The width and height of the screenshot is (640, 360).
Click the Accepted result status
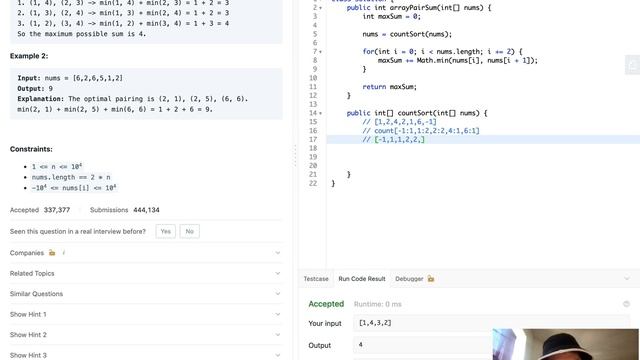coord(326,304)
